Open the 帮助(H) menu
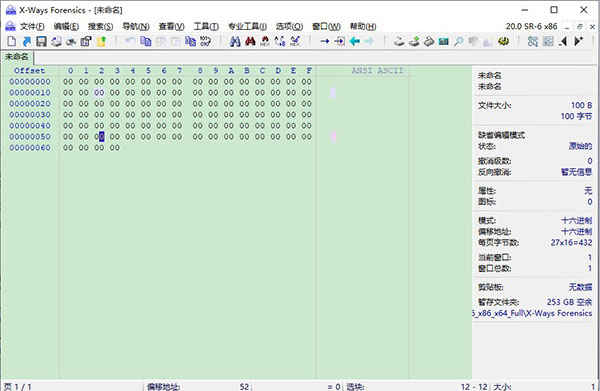 [363, 26]
